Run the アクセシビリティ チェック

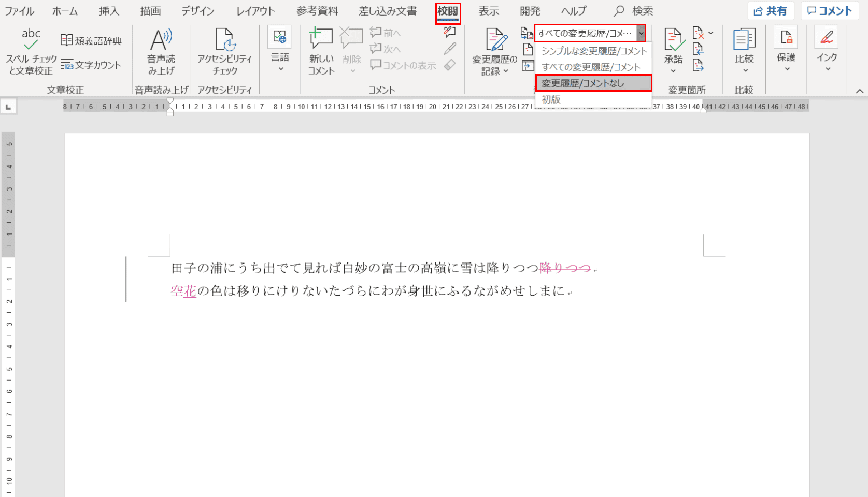(x=224, y=52)
